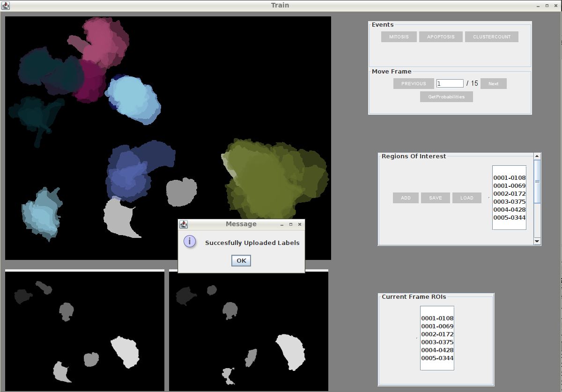
Task: Select 0002-0172 in Current Frame ROIs list
Action: pyautogui.click(x=437, y=334)
